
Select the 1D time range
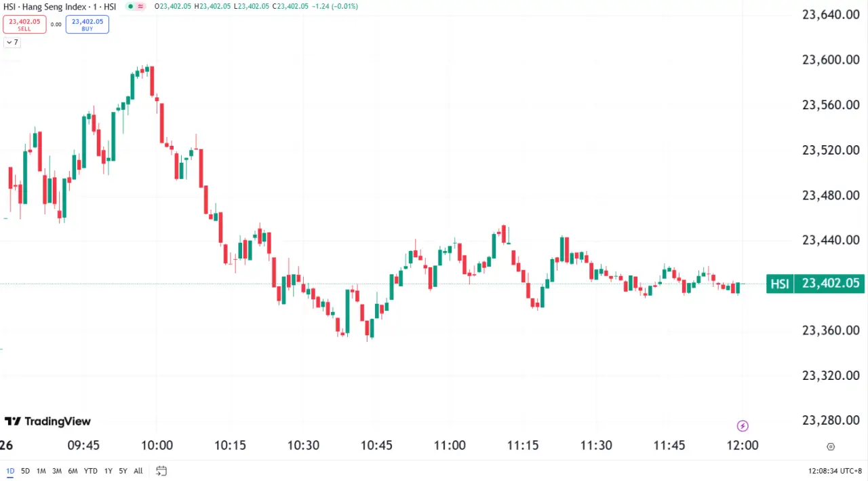(10, 470)
